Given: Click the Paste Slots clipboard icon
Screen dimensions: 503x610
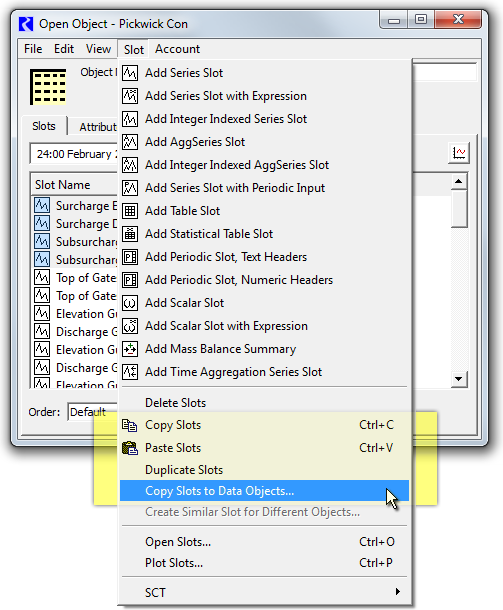Looking at the screenshot, I should [x=130, y=448].
